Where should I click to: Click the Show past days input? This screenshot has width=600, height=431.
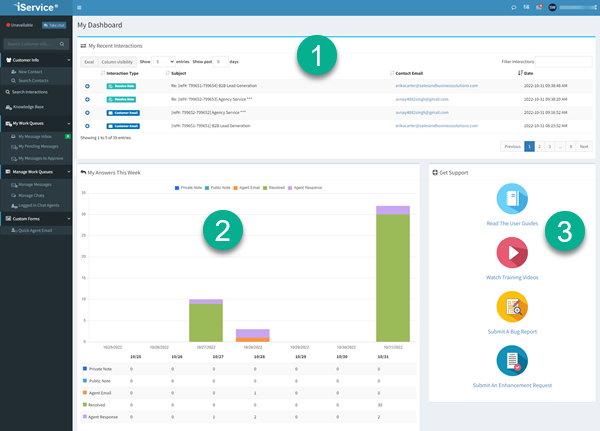pyautogui.click(x=220, y=62)
